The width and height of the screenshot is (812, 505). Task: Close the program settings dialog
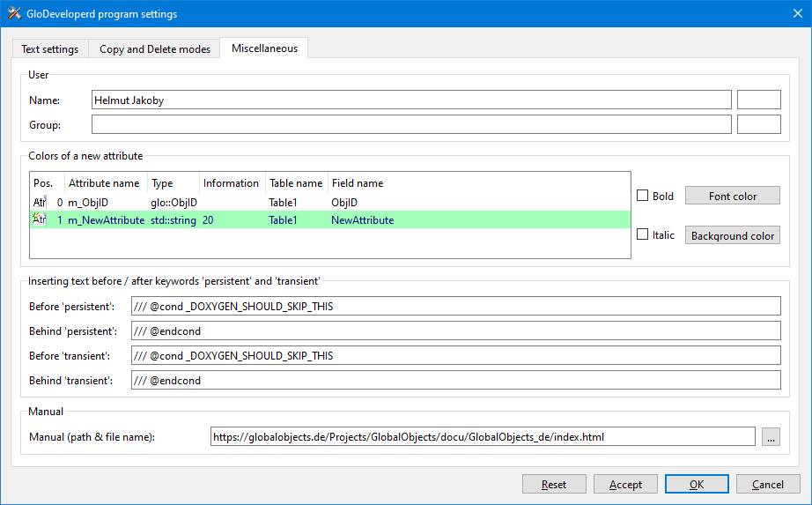click(798, 13)
